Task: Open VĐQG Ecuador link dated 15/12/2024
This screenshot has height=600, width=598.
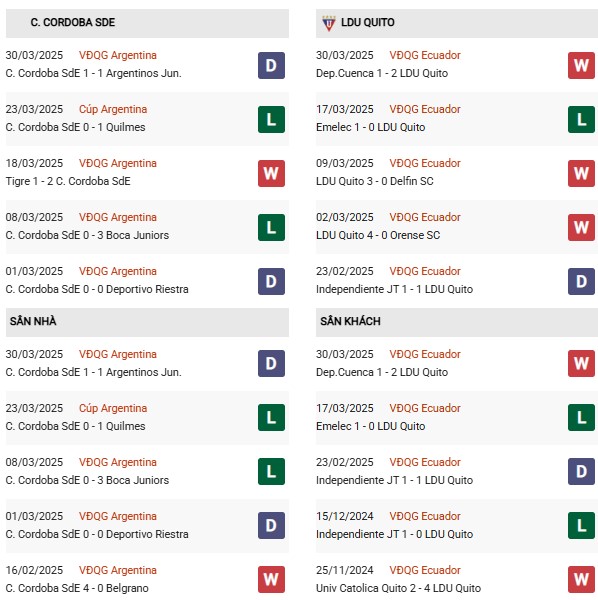Action: click(425, 516)
